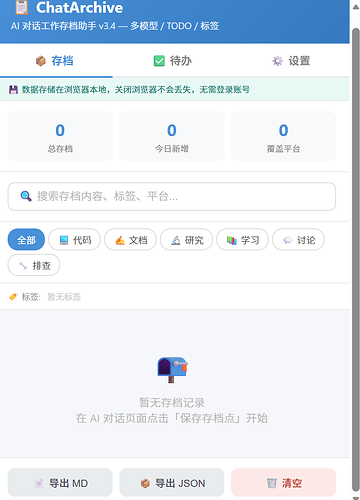Screen dimensions: 360x500
Task: Click the mailbox empty-state icon
Action: point(172,370)
